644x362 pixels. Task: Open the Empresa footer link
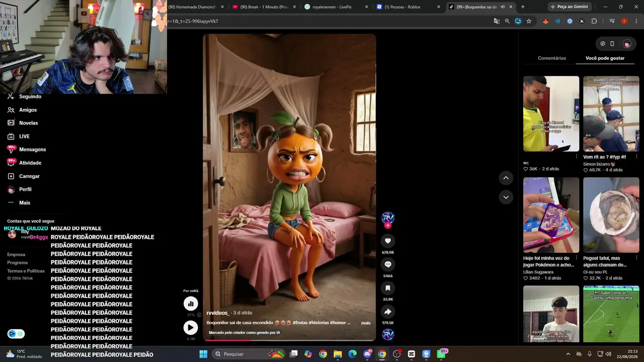point(16,255)
